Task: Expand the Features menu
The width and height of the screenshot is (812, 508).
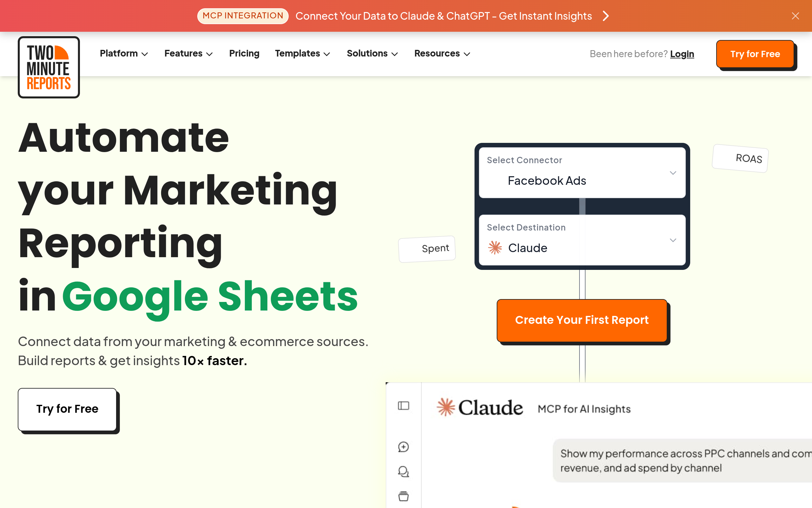Action: [x=189, y=53]
